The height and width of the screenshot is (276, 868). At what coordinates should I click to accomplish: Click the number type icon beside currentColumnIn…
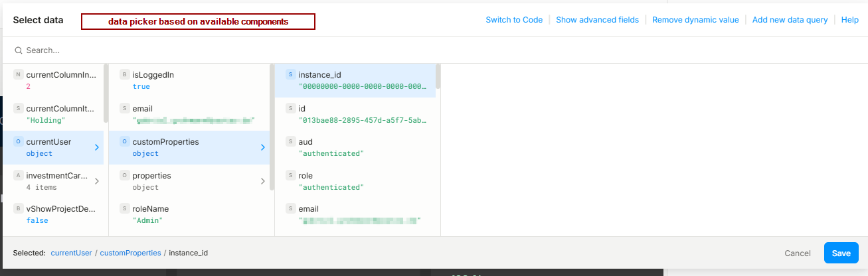click(x=18, y=75)
